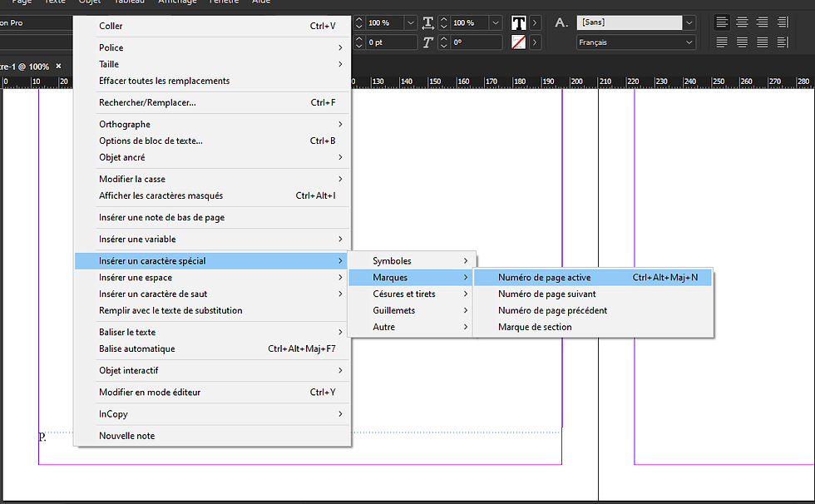Open the Autre submenu
This screenshot has width=815, height=504.
[x=412, y=328]
